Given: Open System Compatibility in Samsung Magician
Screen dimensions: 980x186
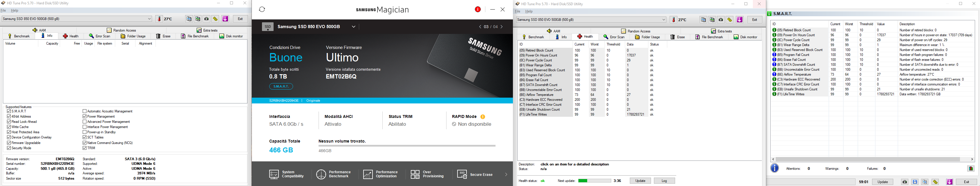Looking at the screenshot, I should pos(286,174).
